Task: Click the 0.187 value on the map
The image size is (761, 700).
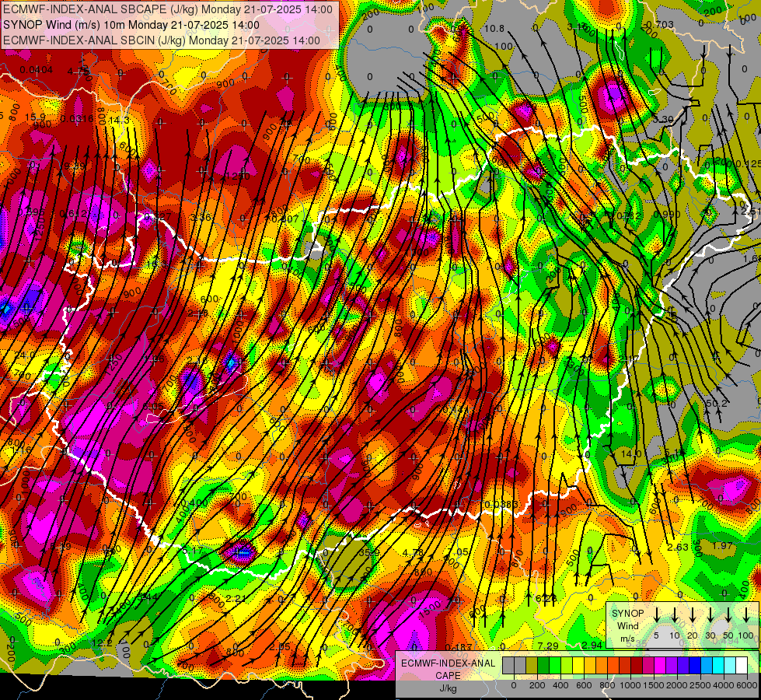Action: (x=459, y=647)
